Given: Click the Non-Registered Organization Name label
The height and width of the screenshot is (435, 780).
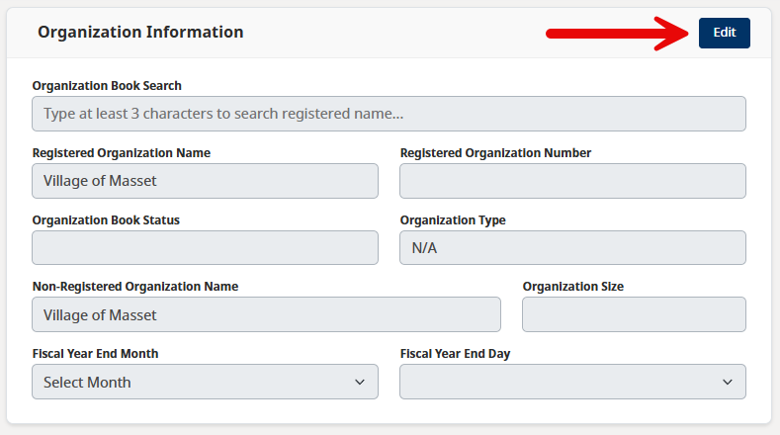Looking at the screenshot, I should point(135,287).
